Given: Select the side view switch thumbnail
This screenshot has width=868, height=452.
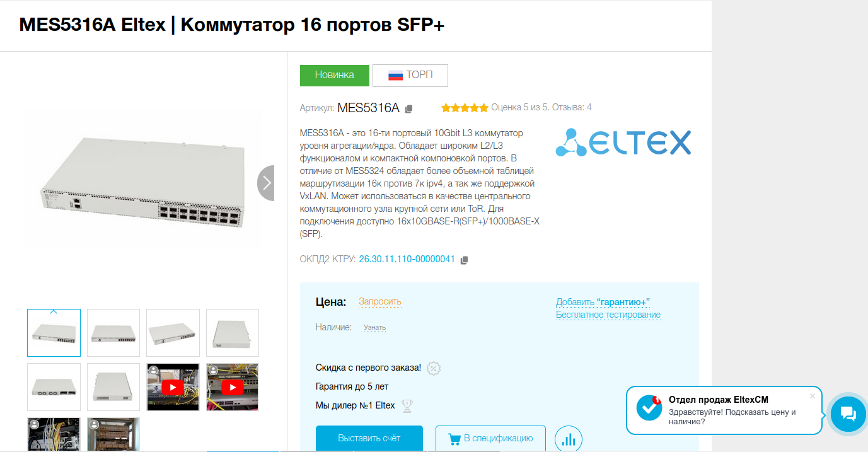Looking at the screenshot, I should point(233,333).
